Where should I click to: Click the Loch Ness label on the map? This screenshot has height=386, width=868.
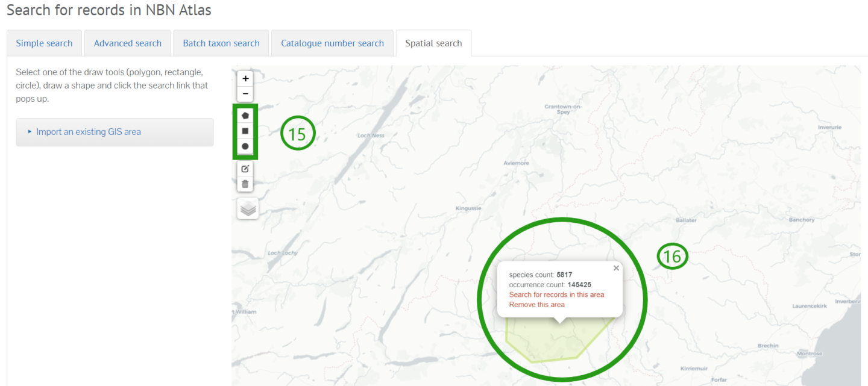click(x=371, y=135)
